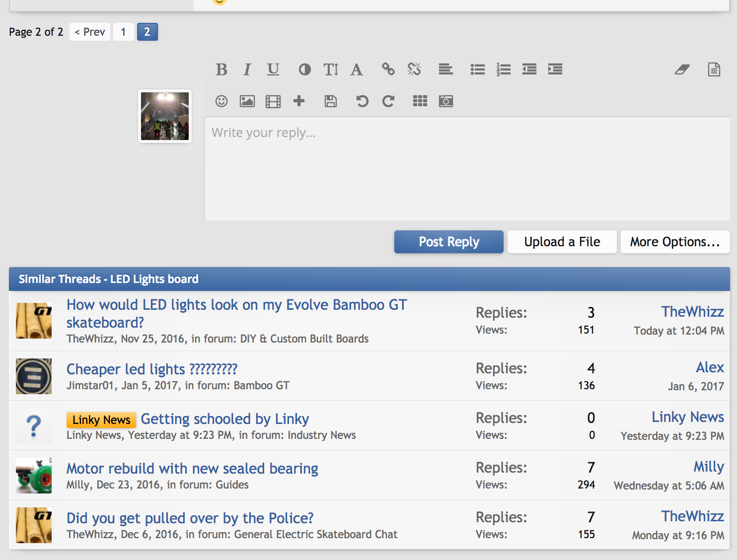Open the text alignment options
Screen dimensions: 737x560
point(445,70)
